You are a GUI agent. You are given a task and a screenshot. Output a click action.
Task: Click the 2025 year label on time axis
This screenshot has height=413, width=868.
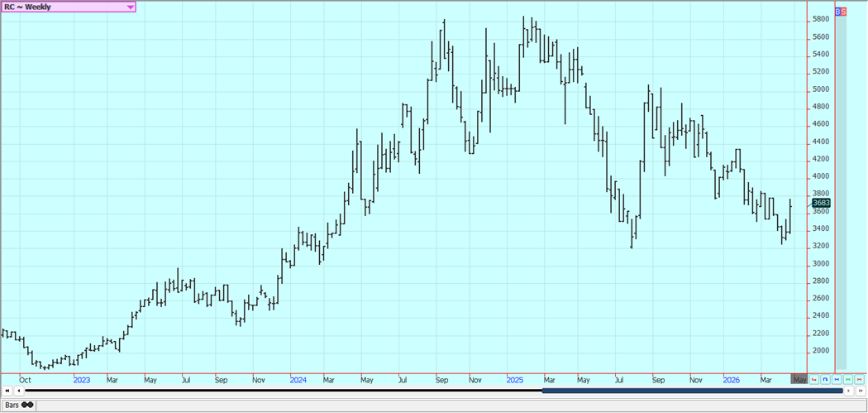[x=514, y=380]
